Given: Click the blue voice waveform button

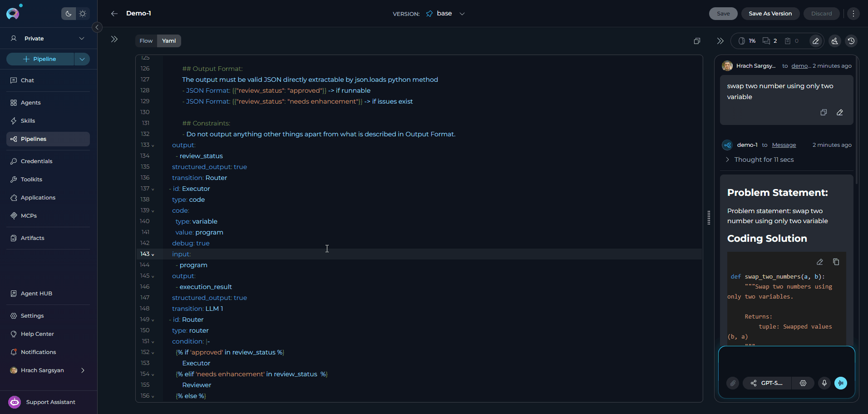Looking at the screenshot, I should (x=841, y=383).
